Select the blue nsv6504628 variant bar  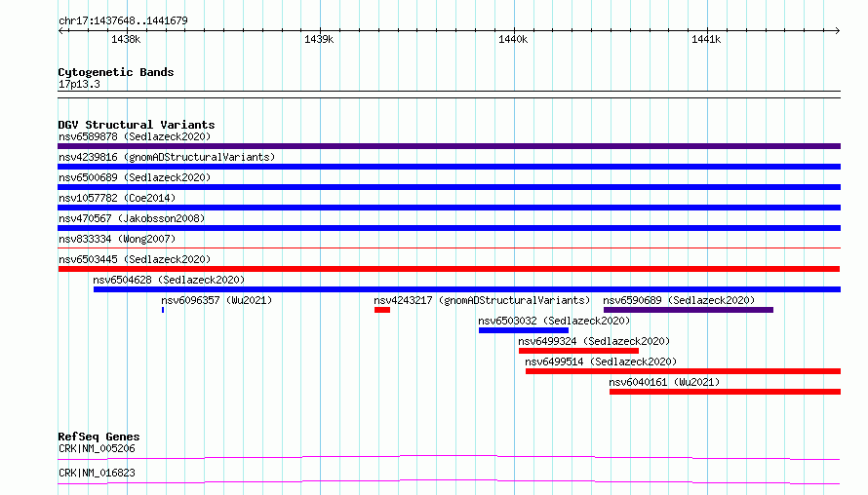[467, 289]
